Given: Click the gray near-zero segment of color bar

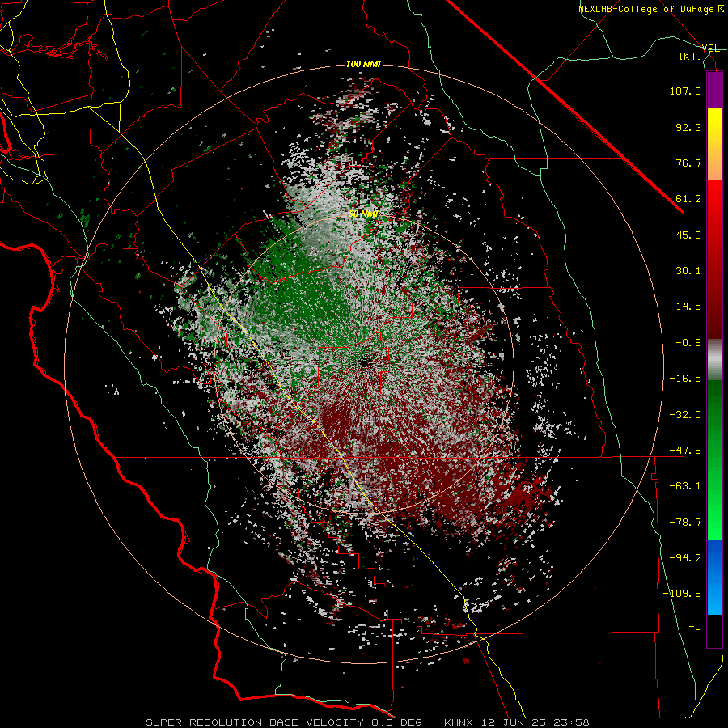Looking at the screenshot, I should (714, 360).
